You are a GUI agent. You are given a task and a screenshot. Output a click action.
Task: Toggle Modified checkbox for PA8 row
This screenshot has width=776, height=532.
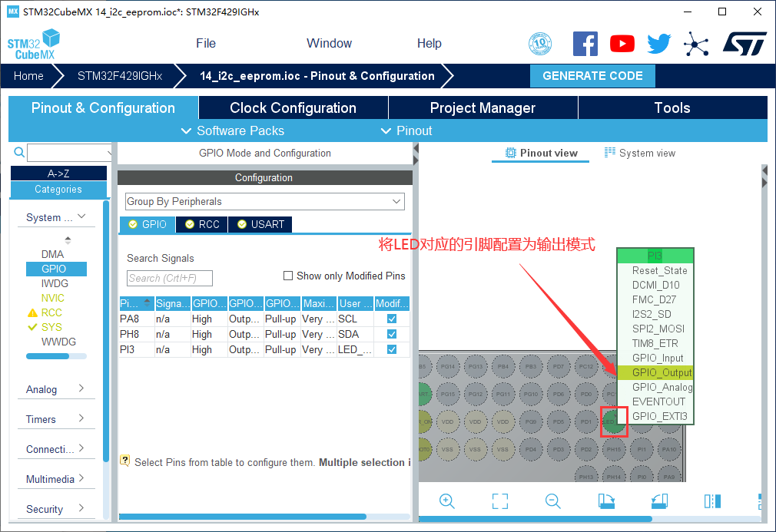coord(392,319)
